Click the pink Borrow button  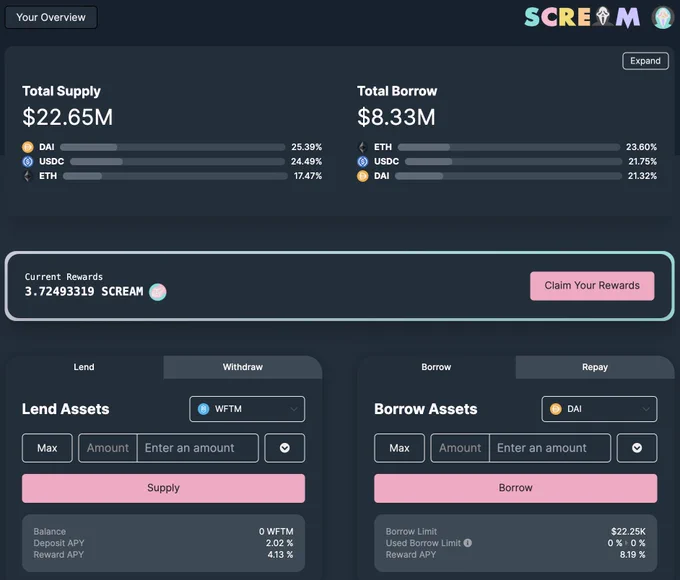click(516, 488)
